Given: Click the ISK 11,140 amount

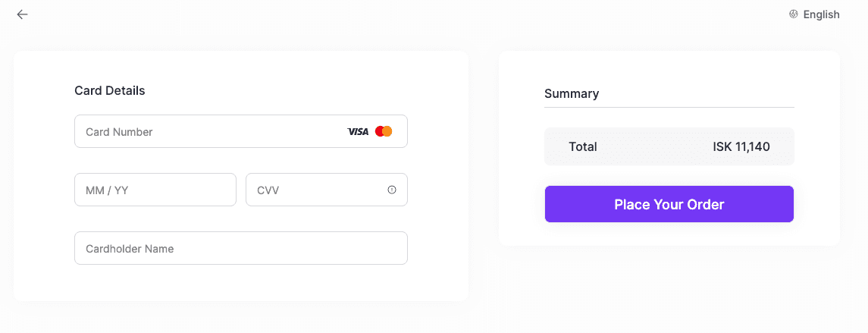Looking at the screenshot, I should [741, 147].
